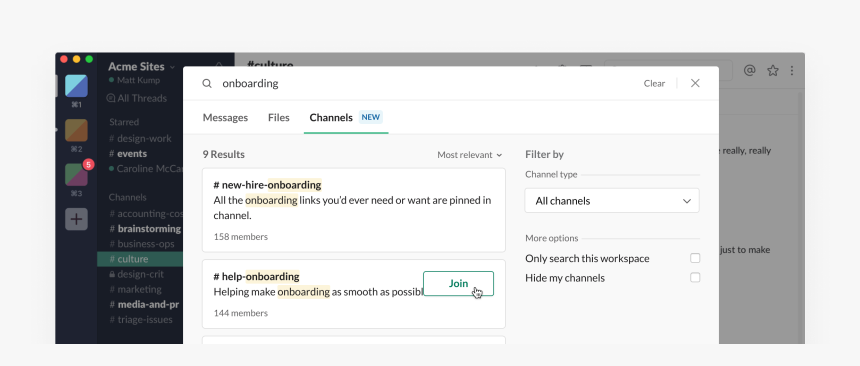Switch to the second workspace icon
This screenshot has height=366, width=860.
pyautogui.click(x=76, y=130)
